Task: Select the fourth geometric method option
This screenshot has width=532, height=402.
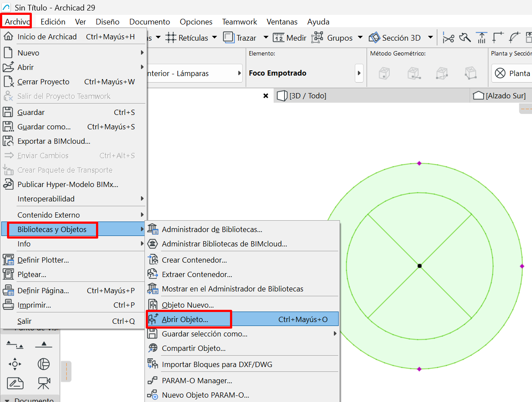Action: coord(470,73)
